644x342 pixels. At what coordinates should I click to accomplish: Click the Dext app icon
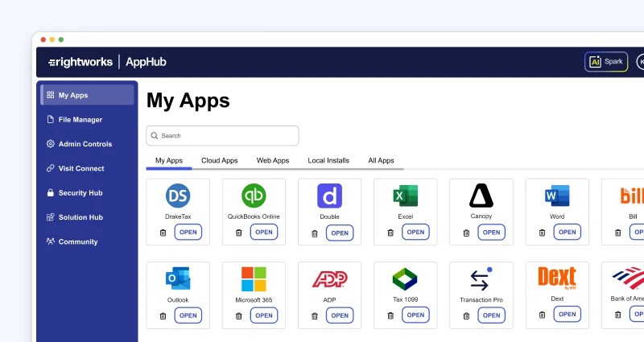[x=557, y=278]
